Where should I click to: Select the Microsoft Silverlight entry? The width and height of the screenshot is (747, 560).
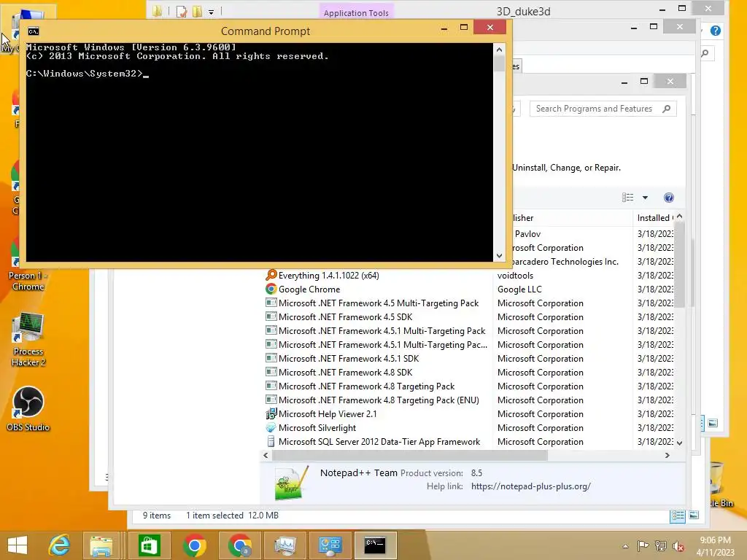click(x=317, y=427)
